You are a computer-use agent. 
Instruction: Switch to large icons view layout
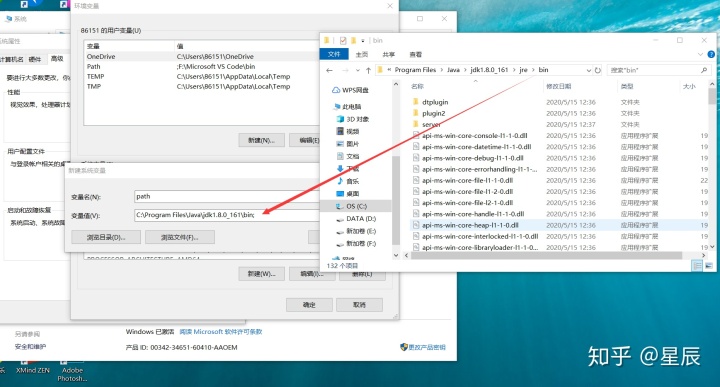click(x=709, y=266)
